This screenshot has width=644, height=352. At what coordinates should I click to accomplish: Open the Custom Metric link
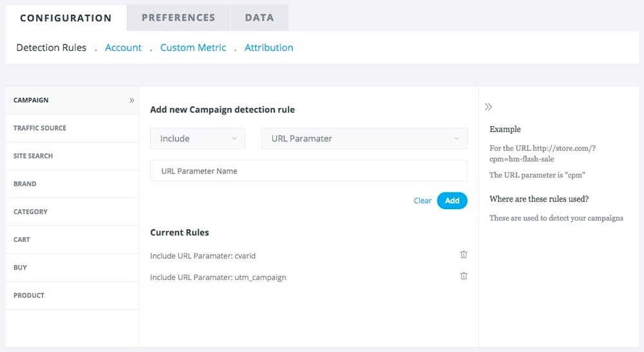coord(193,48)
